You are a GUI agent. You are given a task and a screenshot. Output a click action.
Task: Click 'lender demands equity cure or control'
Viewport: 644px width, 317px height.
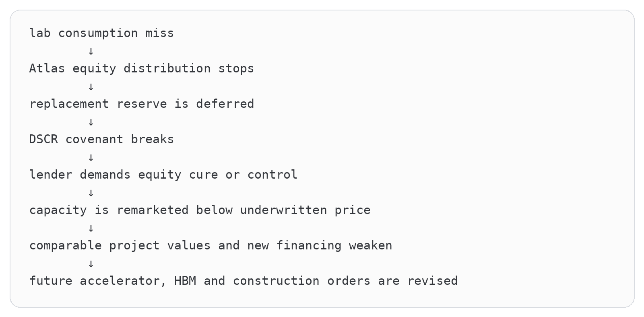point(163,175)
